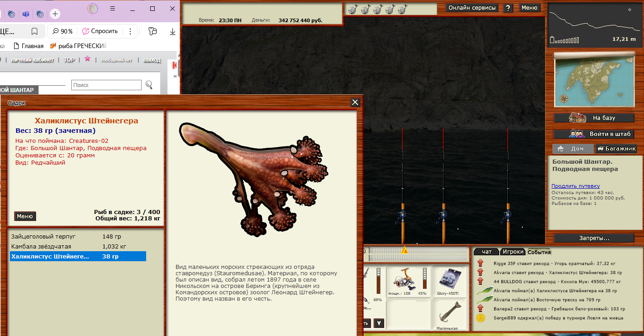
Task: Expand the down-arrow button near tackle panel
Action: click(379, 323)
